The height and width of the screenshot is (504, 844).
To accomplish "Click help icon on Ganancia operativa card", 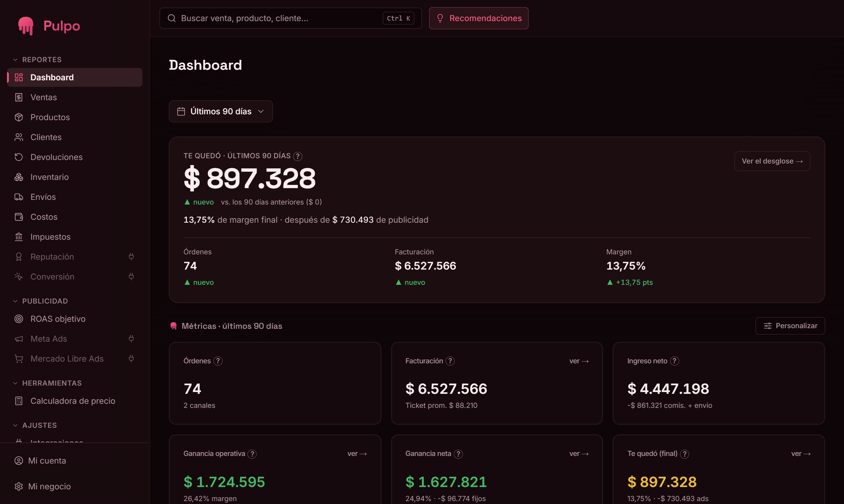I will tap(252, 454).
